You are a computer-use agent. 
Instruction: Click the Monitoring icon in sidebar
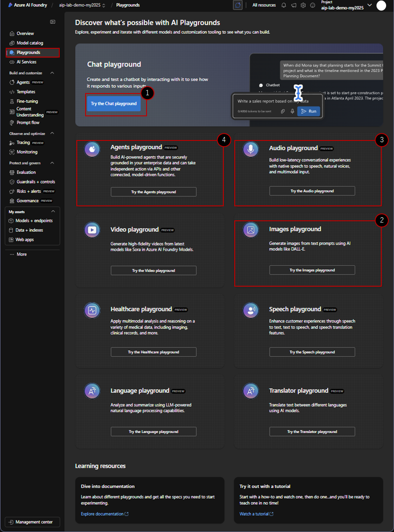point(12,152)
